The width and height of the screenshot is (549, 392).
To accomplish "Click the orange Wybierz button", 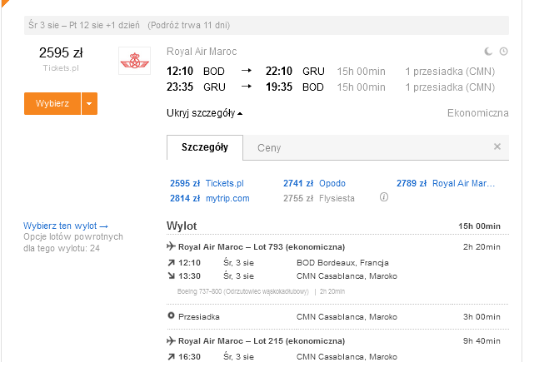I will [52, 103].
